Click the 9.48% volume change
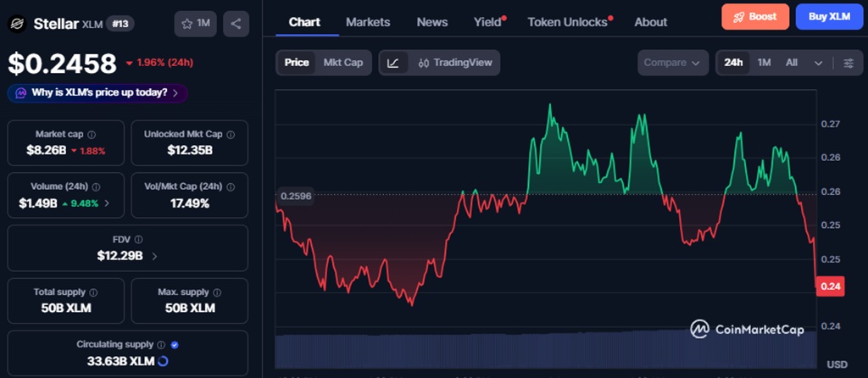This screenshot has height=378, width=868. [x=80, y=203]
